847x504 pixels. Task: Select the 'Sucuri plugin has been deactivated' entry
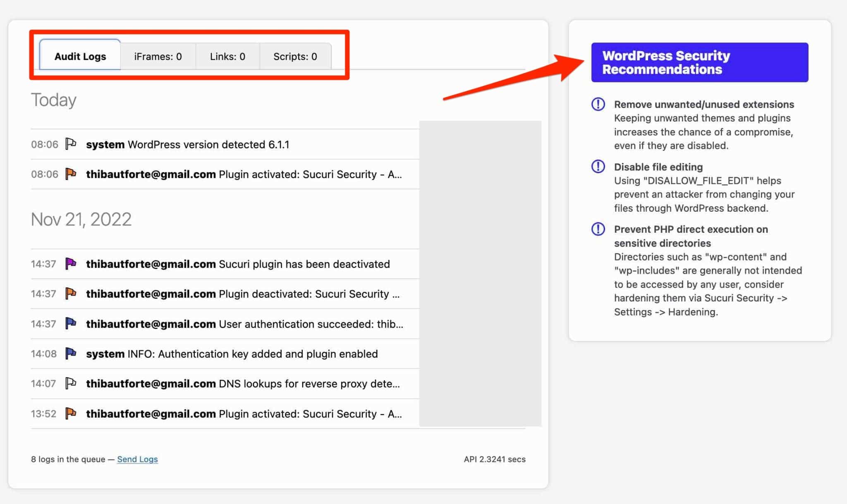(x=225, y=264)
